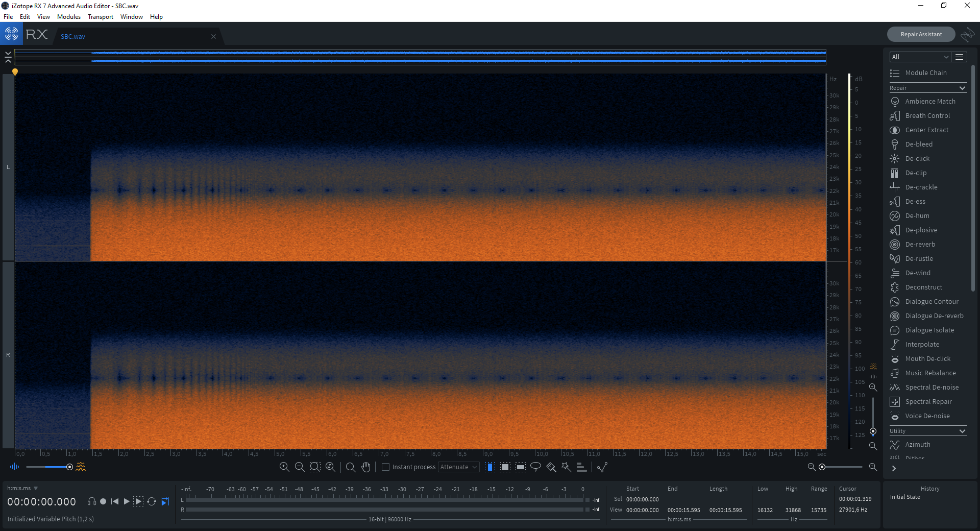Toggle the left channel L selector
Image resolution: width=980 pixels, height=531 pixels.
click(x=8, y=167)
